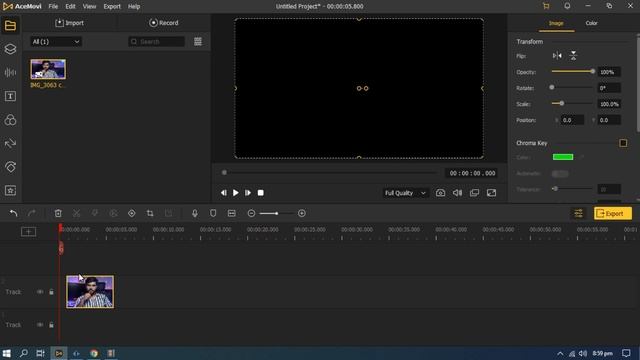640x360 pixels.
Task: Zoom in timeline with plus icon
Action: 302,213
